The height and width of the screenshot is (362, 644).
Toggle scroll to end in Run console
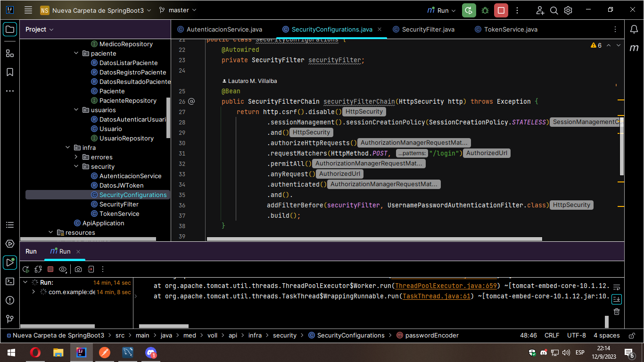click(x=617, y=299)
